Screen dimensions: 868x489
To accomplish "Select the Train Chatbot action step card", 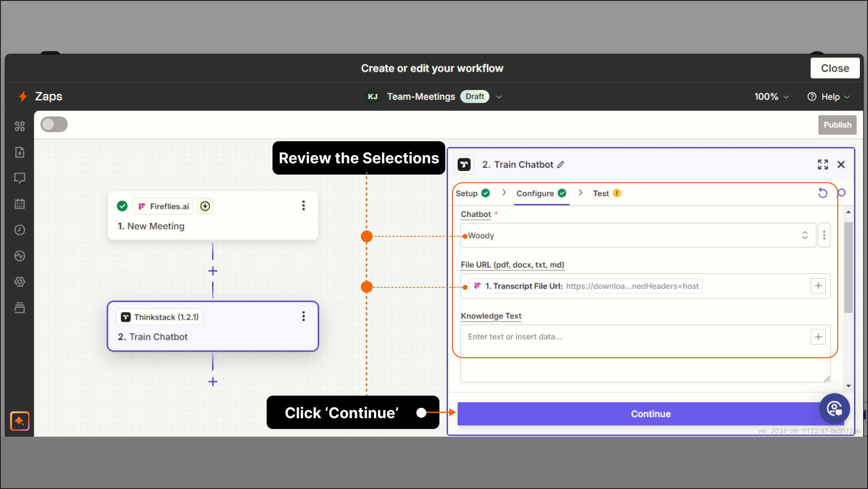I will tap(213, 326).
